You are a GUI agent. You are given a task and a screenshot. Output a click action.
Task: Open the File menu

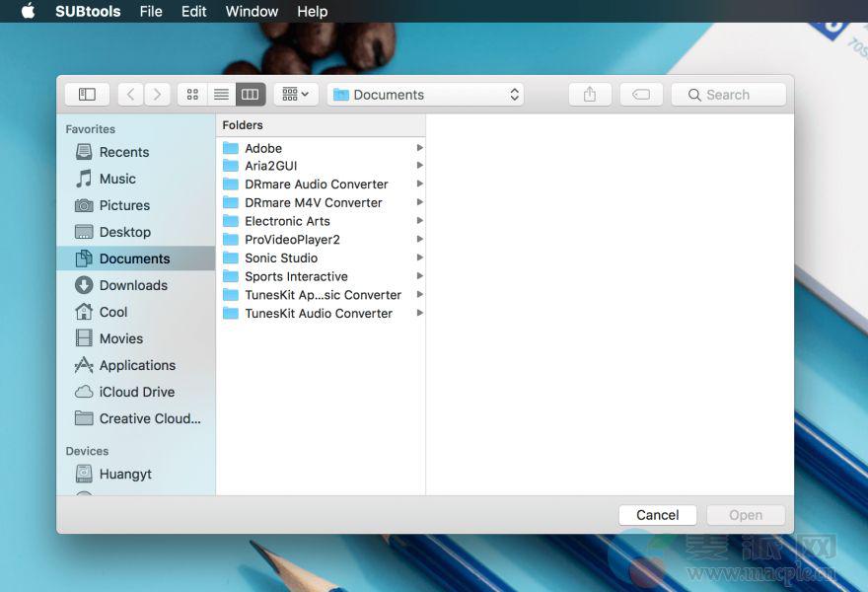pyautogui.click(x=151, y=12)
